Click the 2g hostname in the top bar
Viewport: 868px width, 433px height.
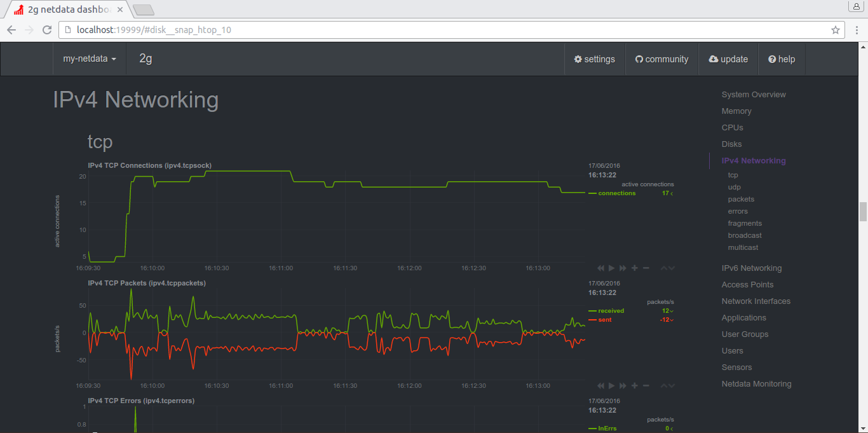pos(146,59)
